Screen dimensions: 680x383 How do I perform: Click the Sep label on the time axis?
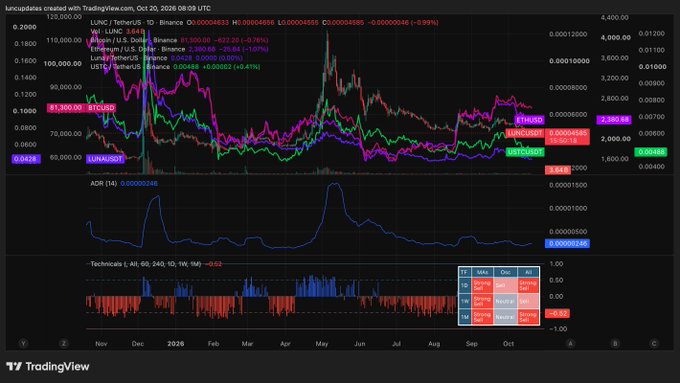click(472, 344)
